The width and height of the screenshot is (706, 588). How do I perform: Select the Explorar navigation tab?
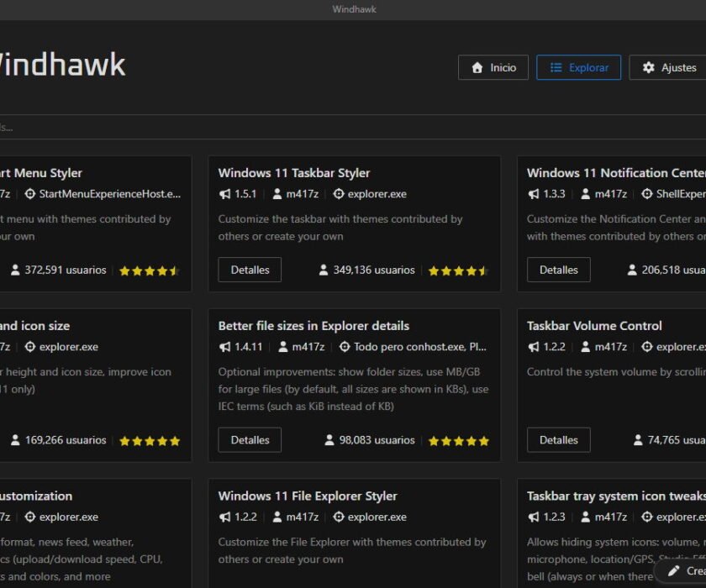point(578,67)
